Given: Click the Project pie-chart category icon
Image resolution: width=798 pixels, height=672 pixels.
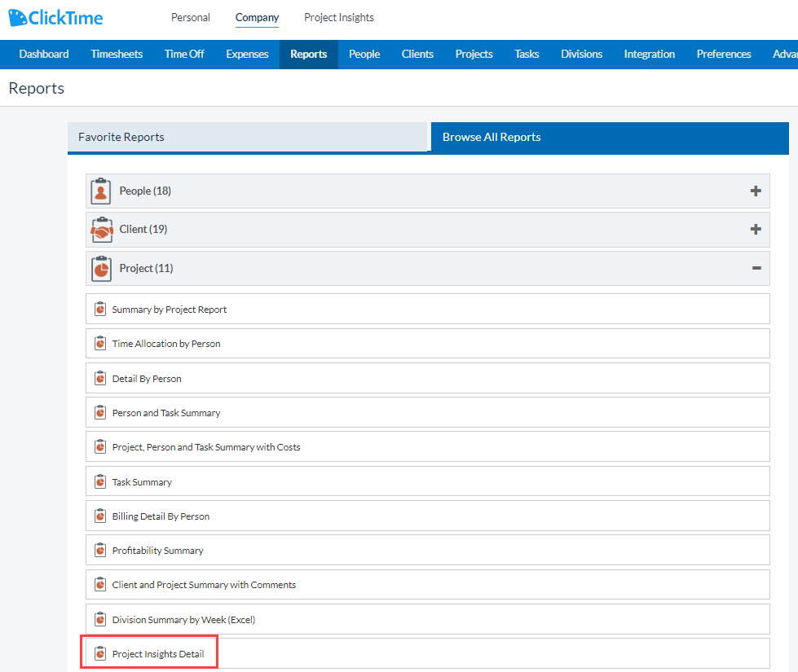Looking at the screenshot, I should coord(101,268).
